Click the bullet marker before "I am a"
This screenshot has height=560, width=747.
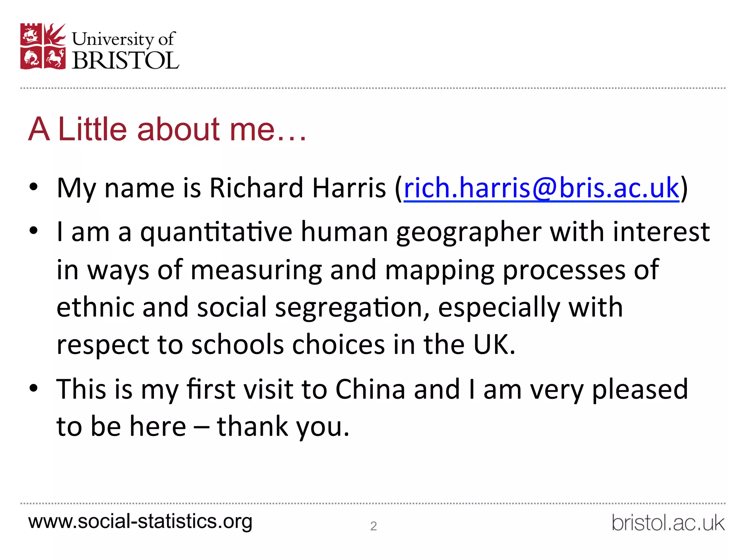coord(34,231)
